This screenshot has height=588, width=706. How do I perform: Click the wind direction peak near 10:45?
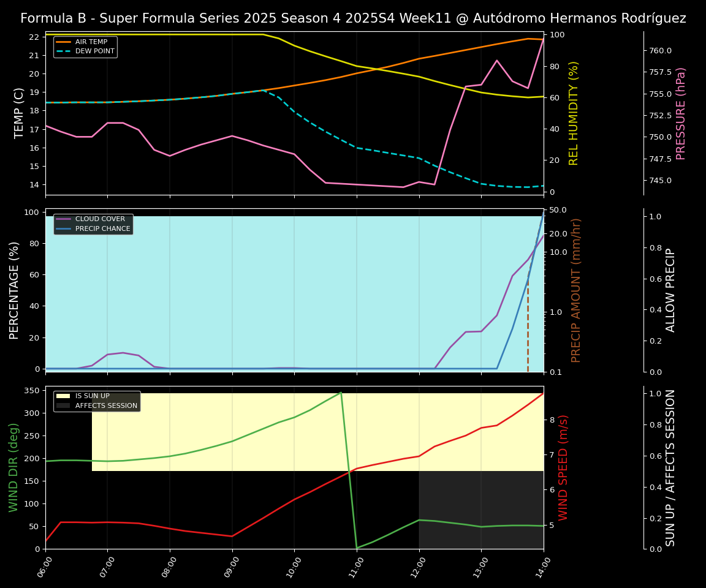point(341,393)
